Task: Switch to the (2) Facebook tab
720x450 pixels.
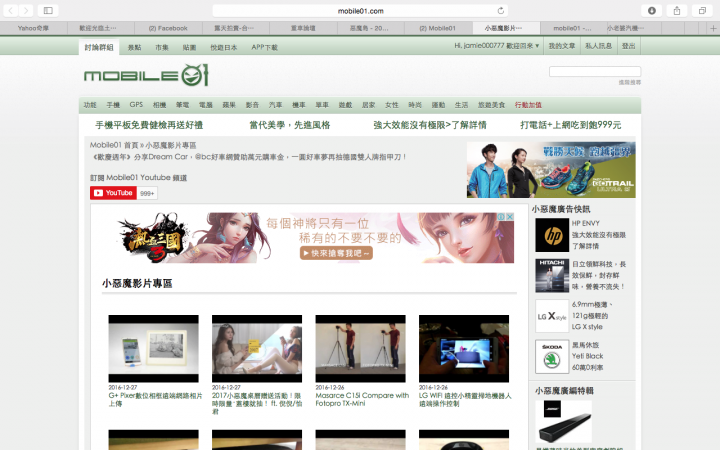Action: (168, 28)
